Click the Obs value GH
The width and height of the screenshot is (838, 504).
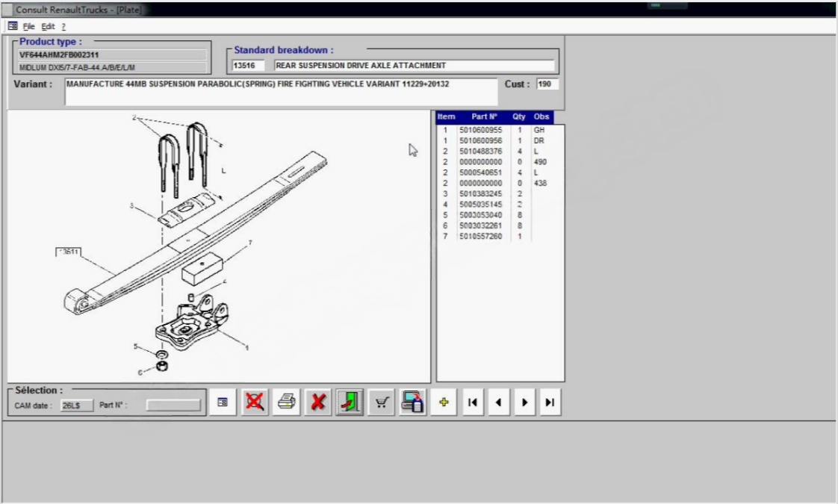click(539, 130)
